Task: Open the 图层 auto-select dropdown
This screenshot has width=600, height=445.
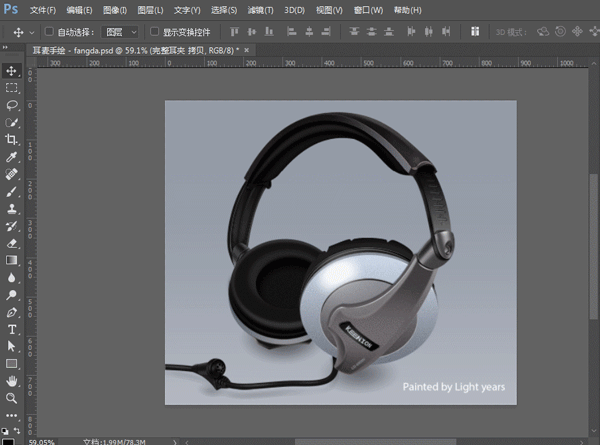Action: coord(119,32)
